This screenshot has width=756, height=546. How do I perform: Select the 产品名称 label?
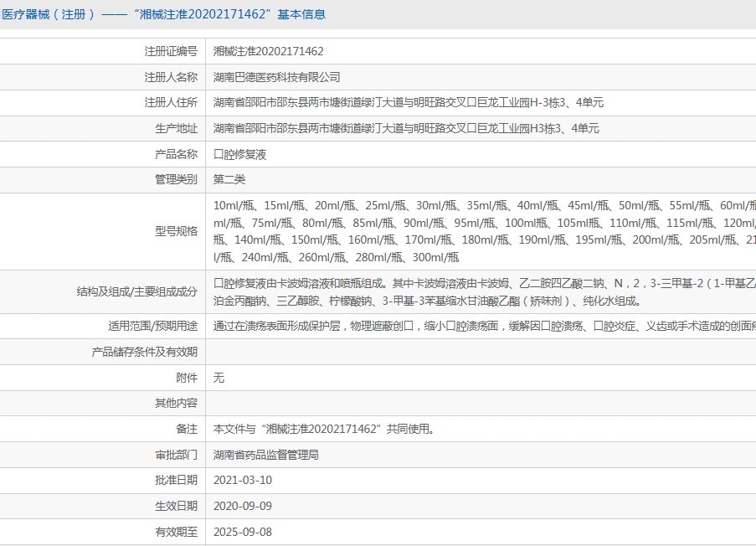coord(176,154)
